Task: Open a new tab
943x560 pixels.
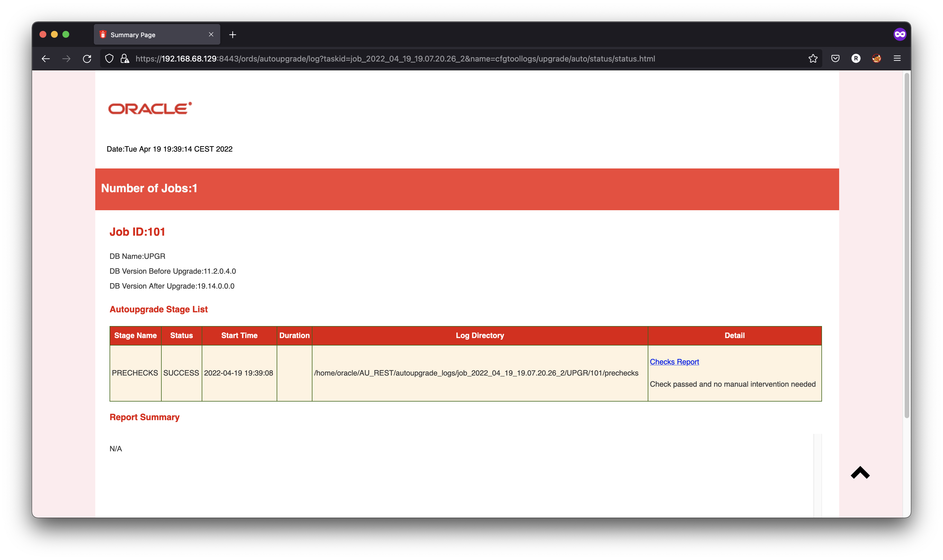Action: [233, 35]
